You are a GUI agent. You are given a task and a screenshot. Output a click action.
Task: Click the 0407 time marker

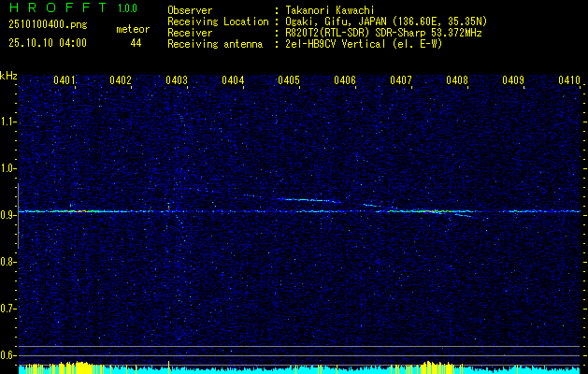tap(401, 79)
